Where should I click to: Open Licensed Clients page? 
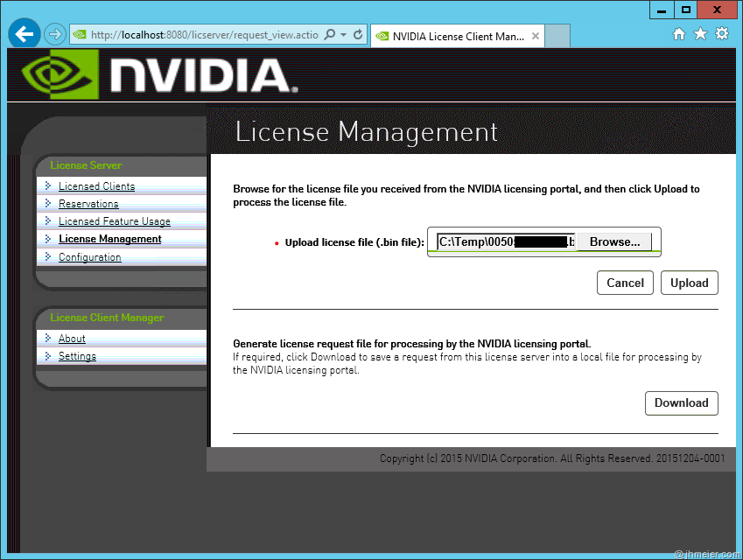click(x=96, y=186)
